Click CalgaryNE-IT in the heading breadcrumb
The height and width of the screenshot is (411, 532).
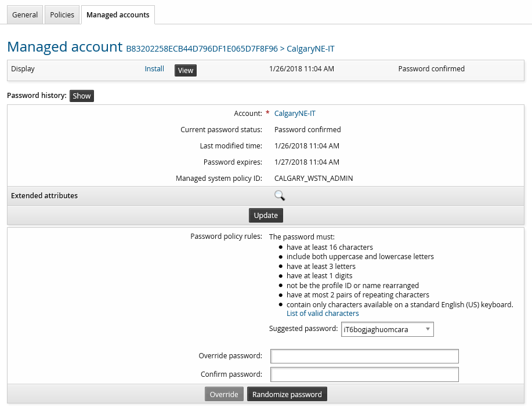[x=310, y=49]
